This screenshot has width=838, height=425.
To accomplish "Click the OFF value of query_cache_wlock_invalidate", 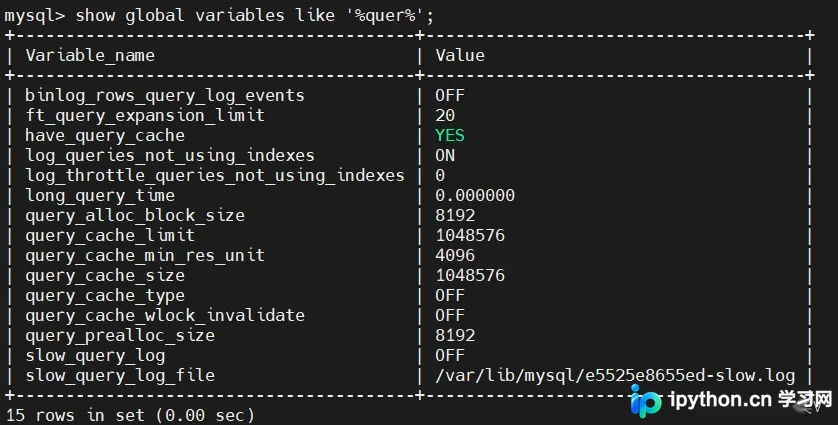I will [x=450, y=315].
